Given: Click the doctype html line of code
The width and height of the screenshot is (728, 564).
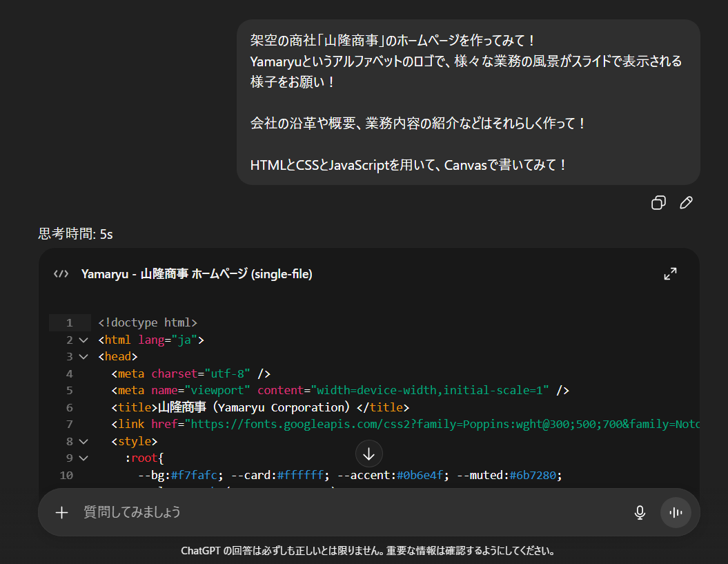Looking at the screenshot, I should click(148, 322).
